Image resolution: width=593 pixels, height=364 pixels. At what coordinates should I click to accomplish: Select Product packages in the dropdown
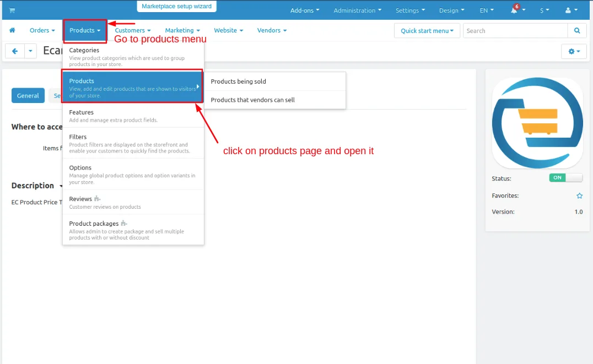tap(133, 230)
